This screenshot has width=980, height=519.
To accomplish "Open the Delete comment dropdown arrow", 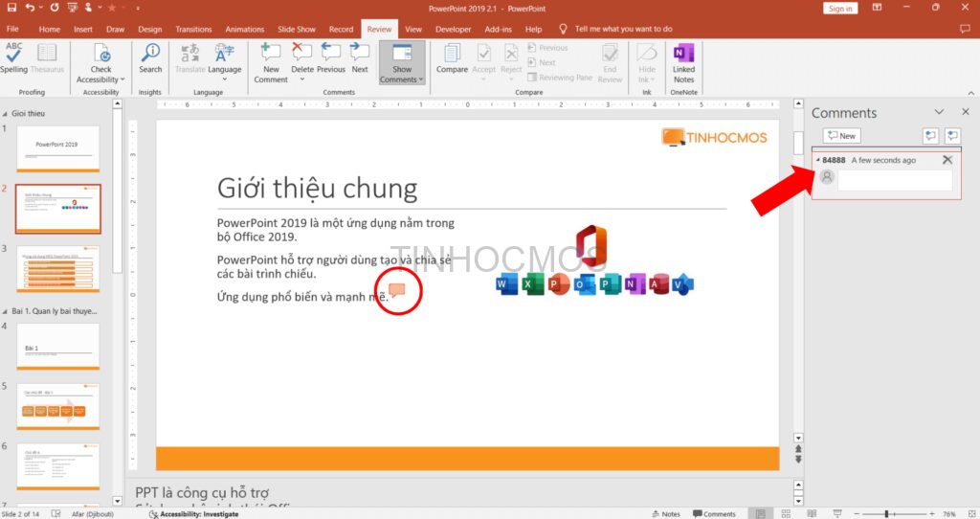I will (x=301, y=79).
